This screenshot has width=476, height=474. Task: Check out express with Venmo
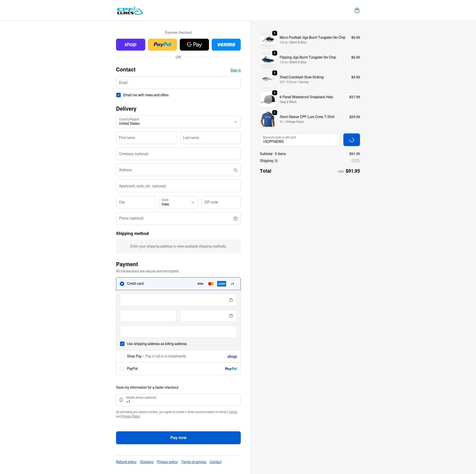[226, 45]
